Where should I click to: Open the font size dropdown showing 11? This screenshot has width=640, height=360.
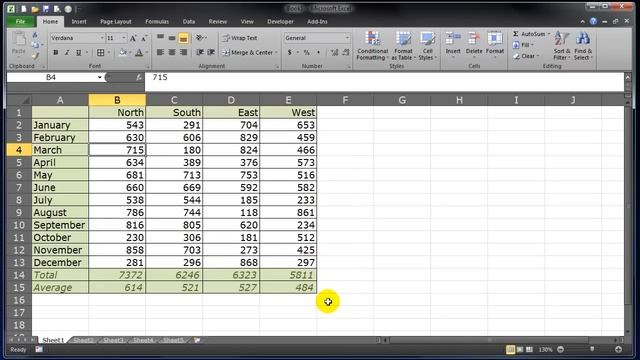(x=124, y=38)
